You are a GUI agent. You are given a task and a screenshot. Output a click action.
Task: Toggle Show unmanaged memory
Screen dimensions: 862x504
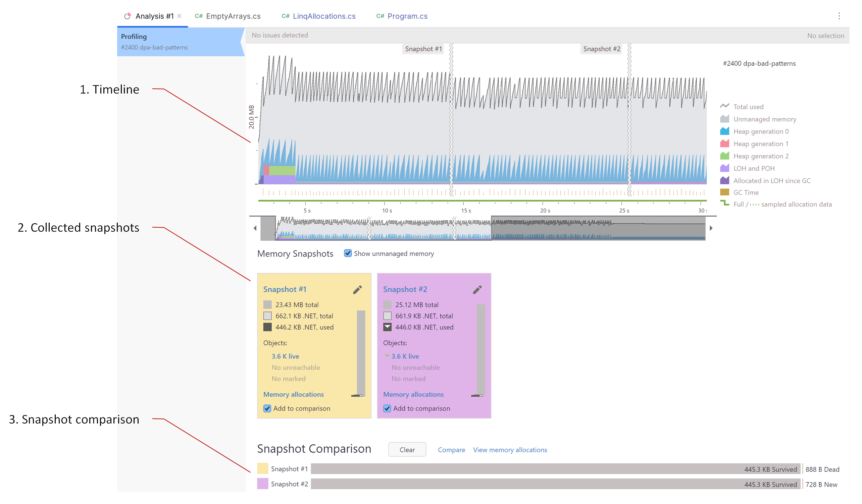pyautogui.click(x=348, y=254)
